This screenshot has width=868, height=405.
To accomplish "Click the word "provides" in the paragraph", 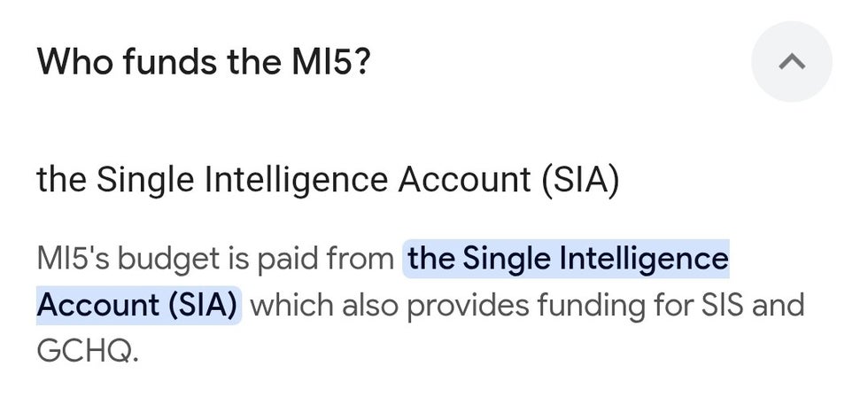I will (x=469, y=306).
